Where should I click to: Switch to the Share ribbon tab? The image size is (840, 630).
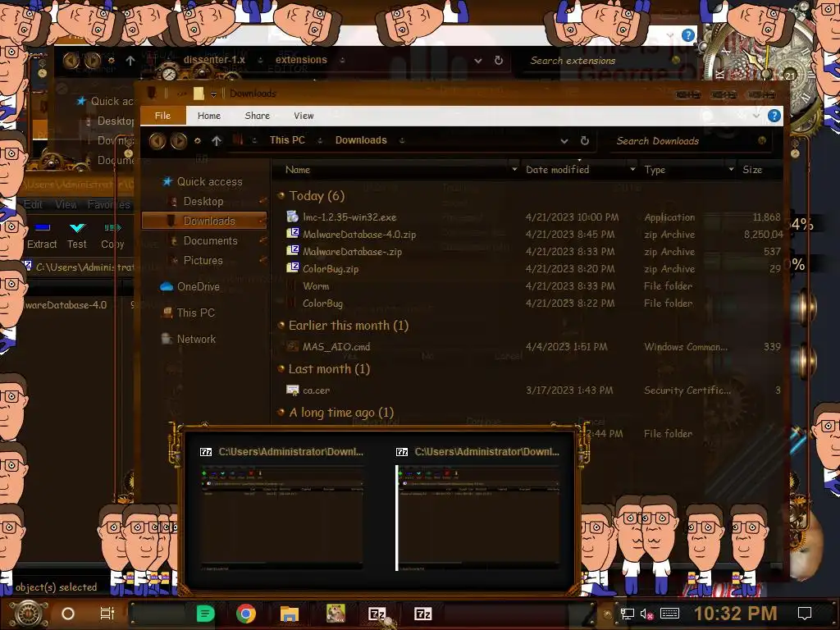(x=257, y=116)
